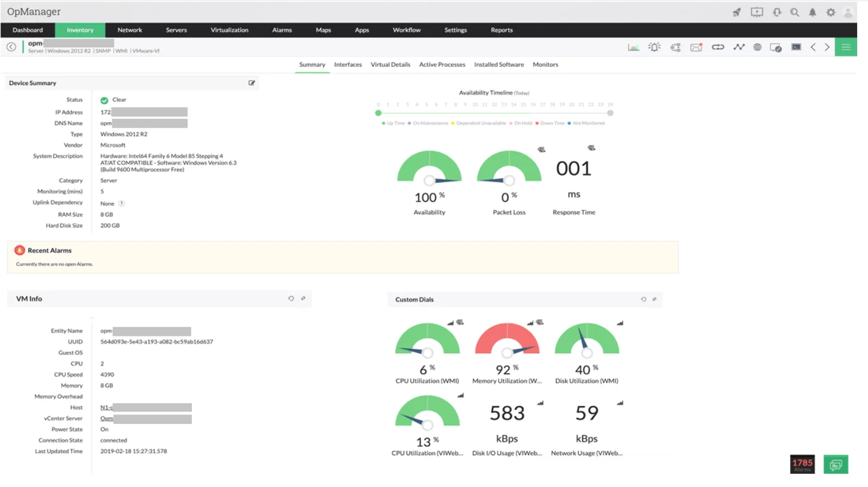868x487 pixels.
Task: Switch to the Interfaces tab
Action: (x=348, y=65)
